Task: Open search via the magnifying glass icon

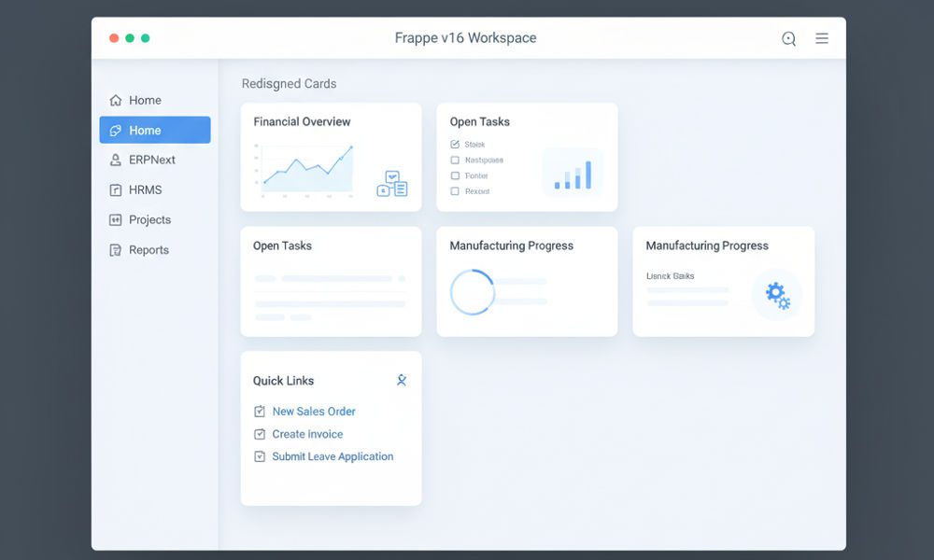Action: click(x=788, y=38)
